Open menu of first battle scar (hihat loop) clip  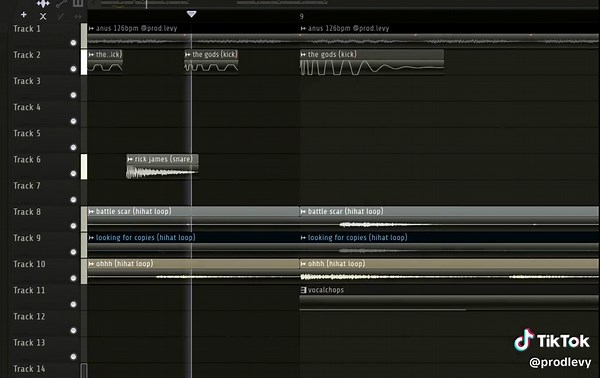tap(91, 212)
